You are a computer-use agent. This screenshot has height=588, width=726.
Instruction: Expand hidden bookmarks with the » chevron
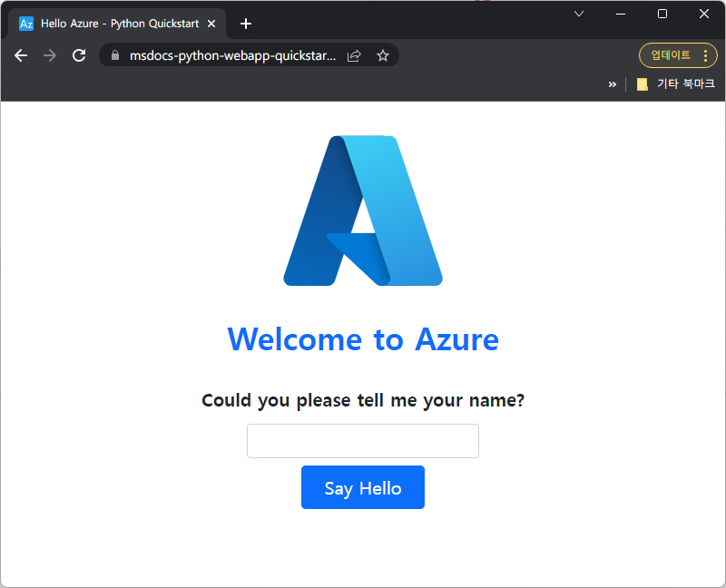(613, 84)
